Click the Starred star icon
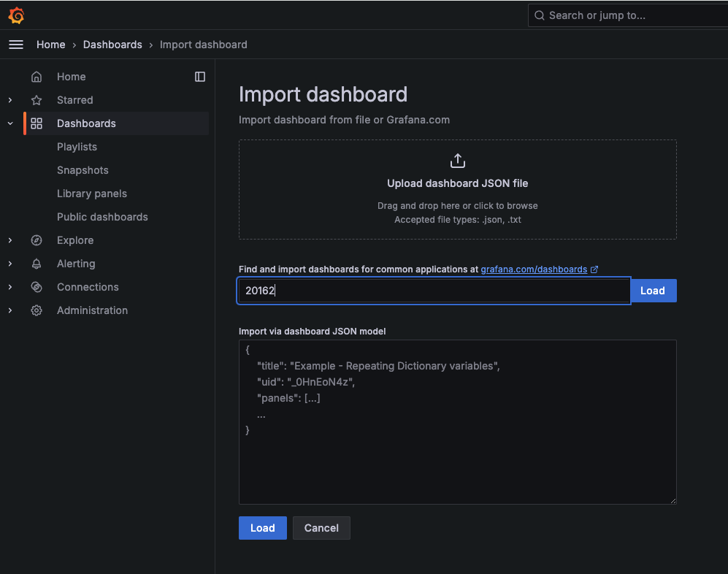This screenshot has height=574, width=728. coord(37,100)
